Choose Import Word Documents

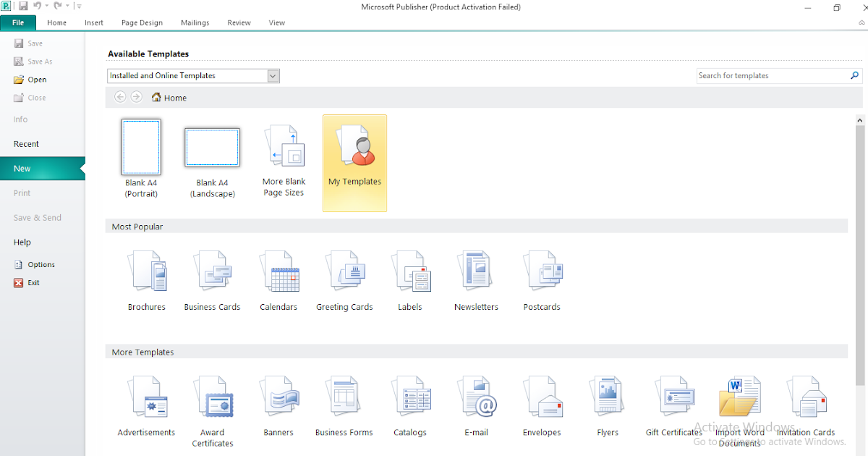tap(739, 411)
